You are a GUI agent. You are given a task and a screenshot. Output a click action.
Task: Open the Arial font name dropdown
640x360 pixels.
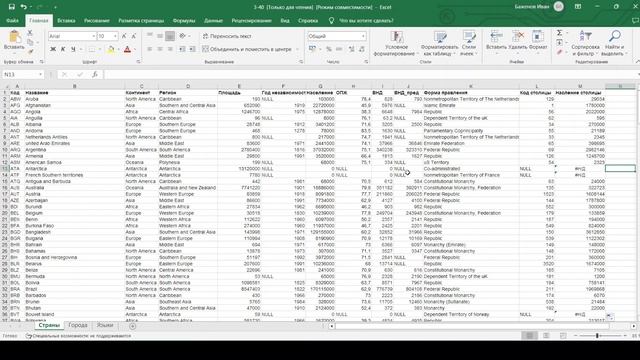pyautogui.click(x=93, y=36)
